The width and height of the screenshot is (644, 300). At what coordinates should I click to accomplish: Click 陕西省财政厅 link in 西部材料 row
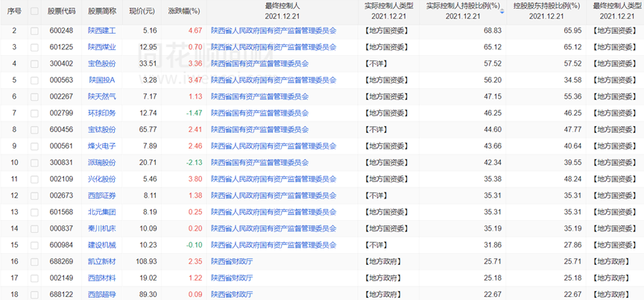(x=232, y=278)
